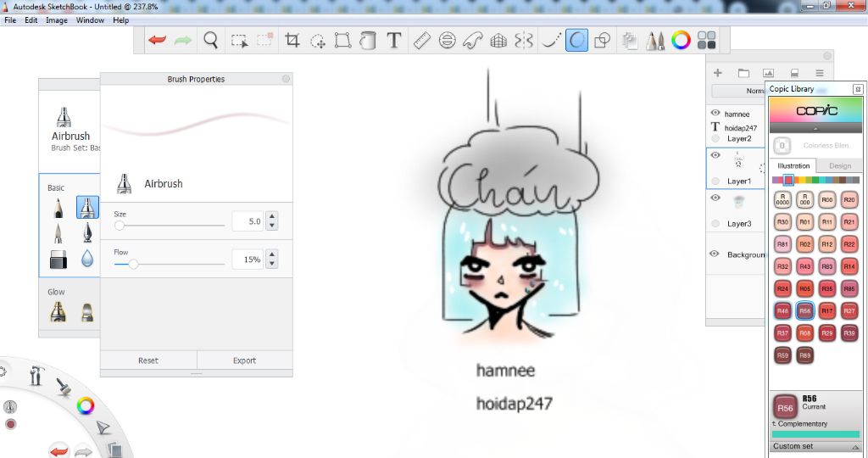Switch to Design tab in Copic Library

(840, 165)
